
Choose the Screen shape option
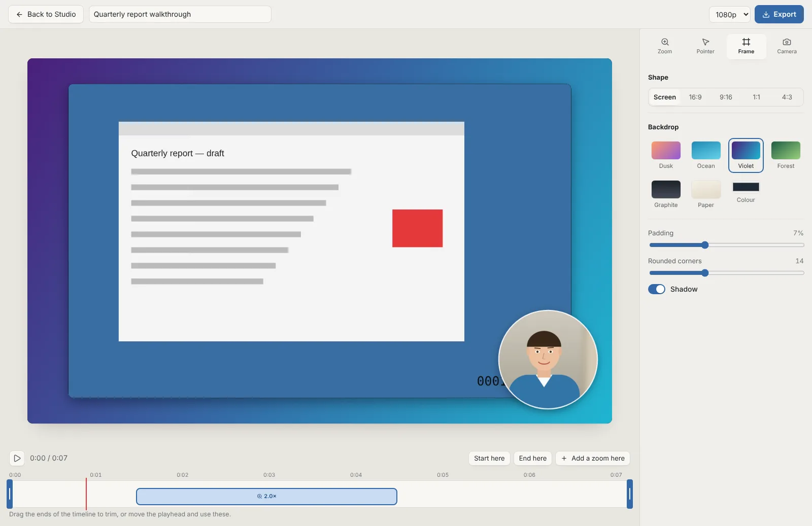tap(664, 97)
